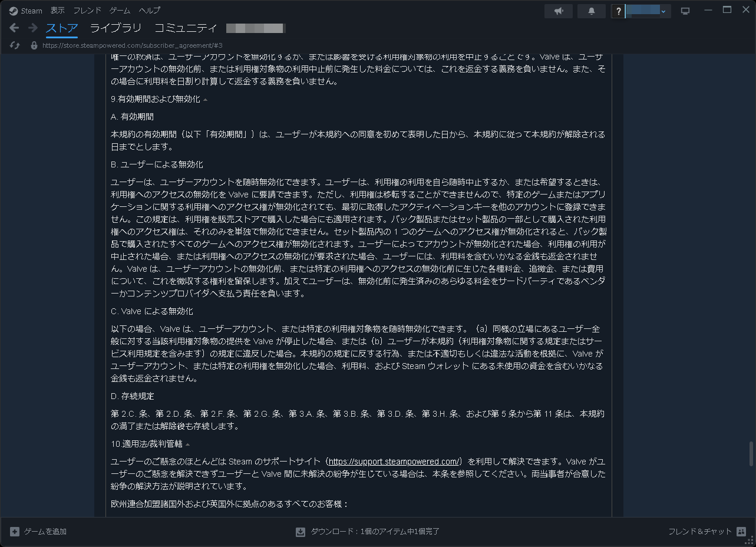Click the Friends & Chat controller icon
Viewport: 756px width, 547px height.
(x=741, y=531)
